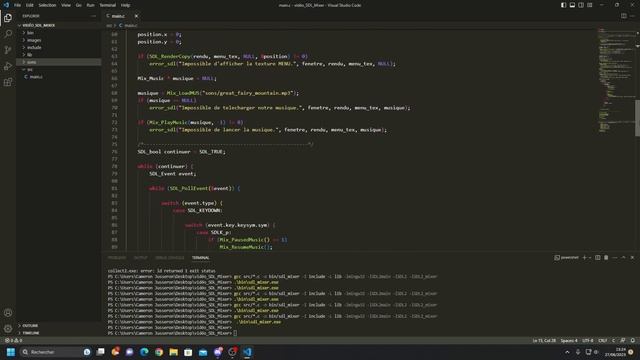Open the terminal launch profile dropdown
640x360 pixels.
point(590,258)
